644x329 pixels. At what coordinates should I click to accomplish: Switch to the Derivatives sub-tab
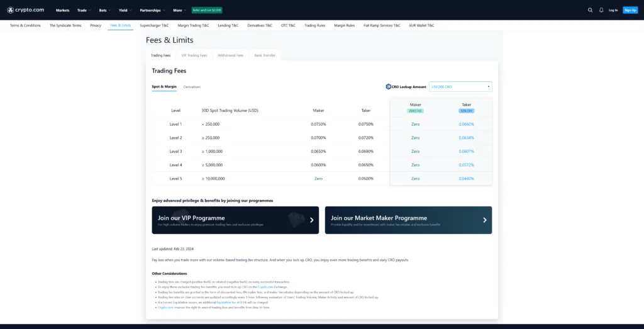[192, 86]
